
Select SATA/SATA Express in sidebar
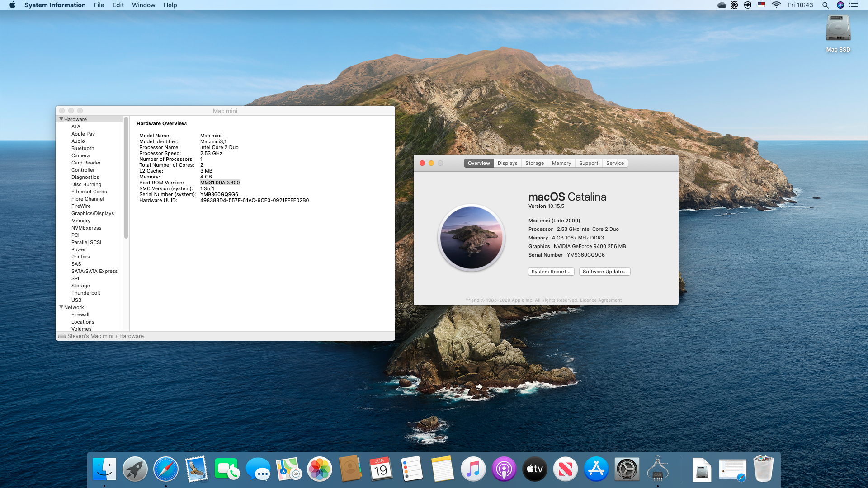coord(94,271)
